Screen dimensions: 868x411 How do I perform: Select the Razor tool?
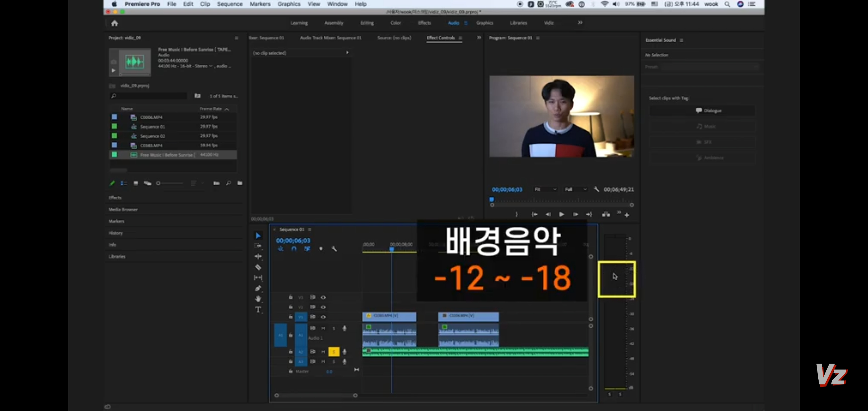tap(258, 267)
